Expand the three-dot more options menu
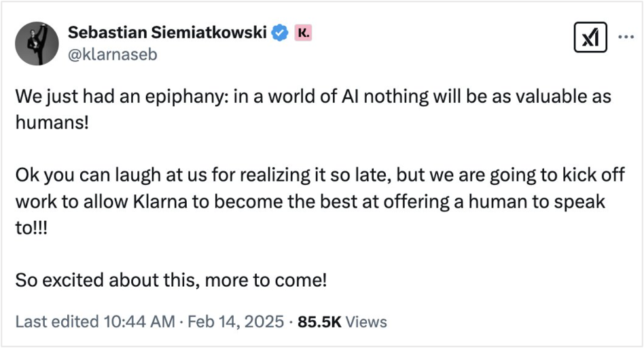Screen dimensions: 644x348 click(625, 38)
